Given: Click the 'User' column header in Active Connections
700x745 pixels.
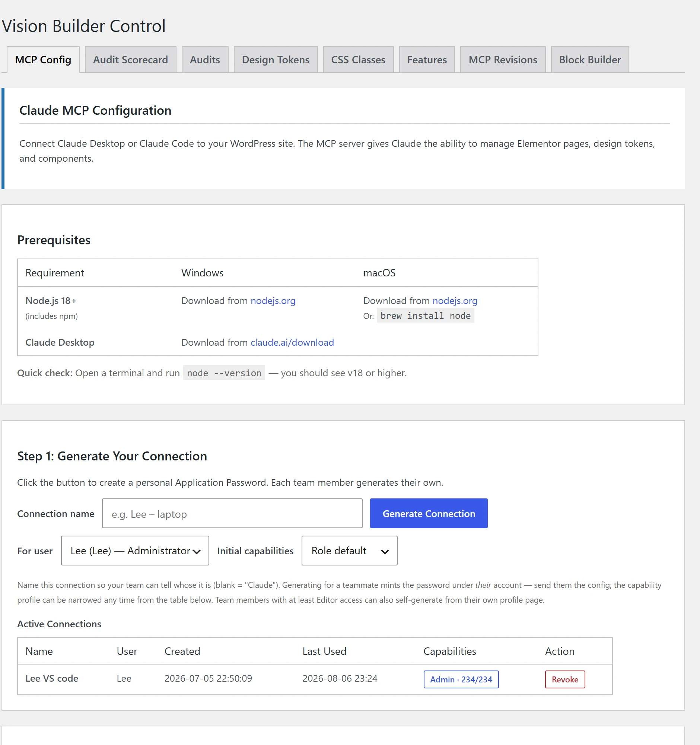Looking at the screenshot, I should tap(127, 651).
